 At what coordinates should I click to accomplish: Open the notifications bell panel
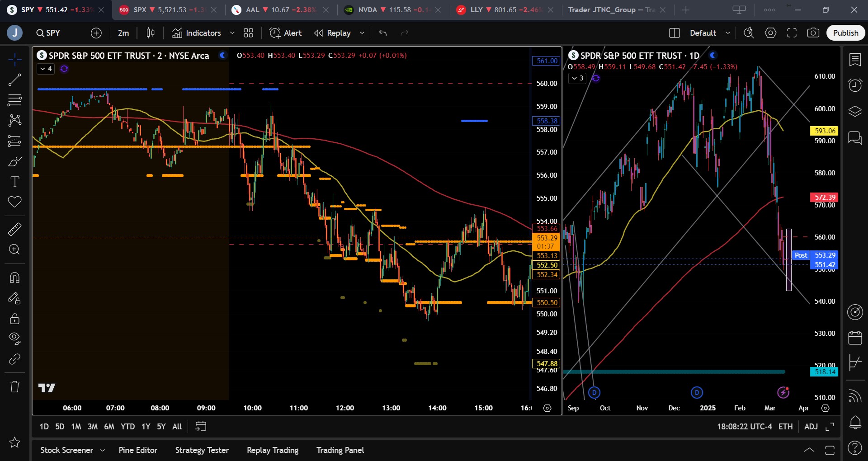pyautogui.click(x=855, y=422)
